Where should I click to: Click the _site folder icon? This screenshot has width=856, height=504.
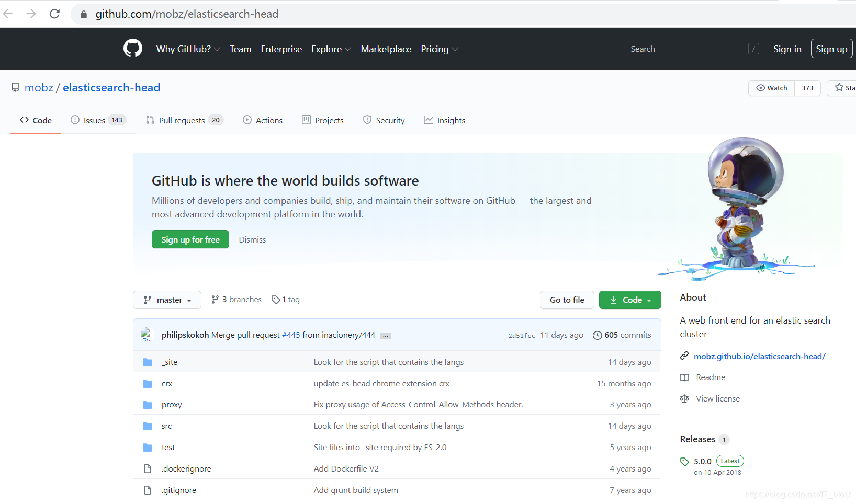(x=148, y=362)
